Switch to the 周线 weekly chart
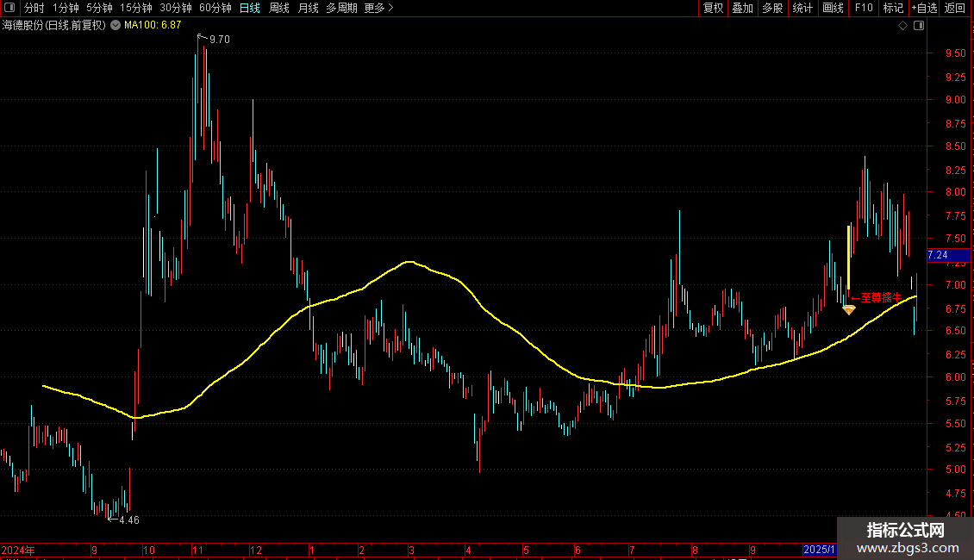 (279, 8)
